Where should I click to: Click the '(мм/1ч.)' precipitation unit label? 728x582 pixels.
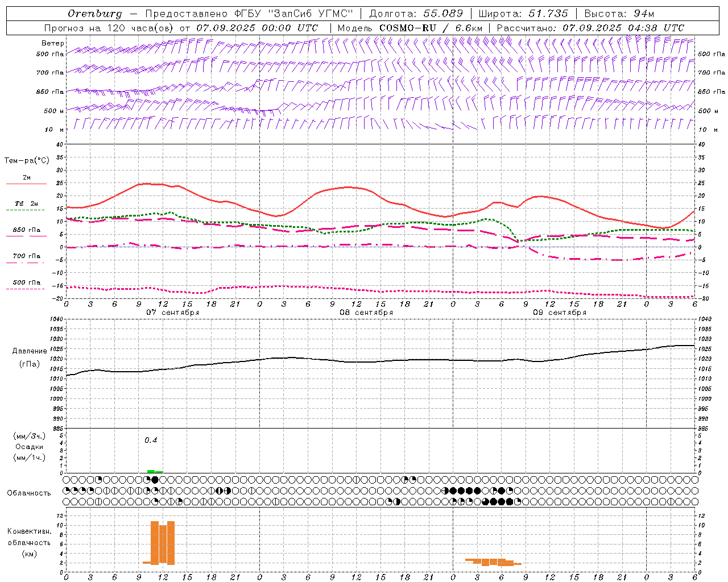30,458
